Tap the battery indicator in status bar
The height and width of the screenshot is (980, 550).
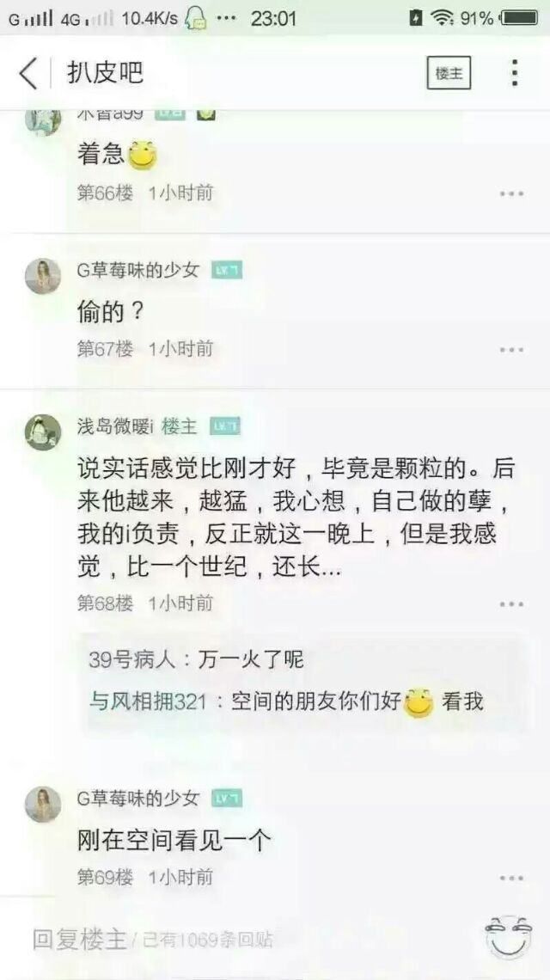[519, 18]
